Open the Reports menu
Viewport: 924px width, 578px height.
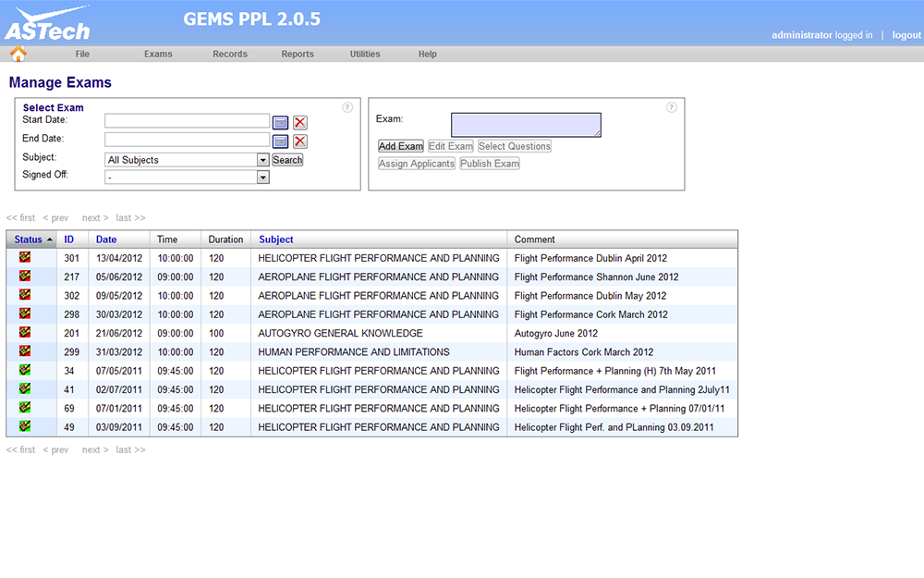click(298, 55)
